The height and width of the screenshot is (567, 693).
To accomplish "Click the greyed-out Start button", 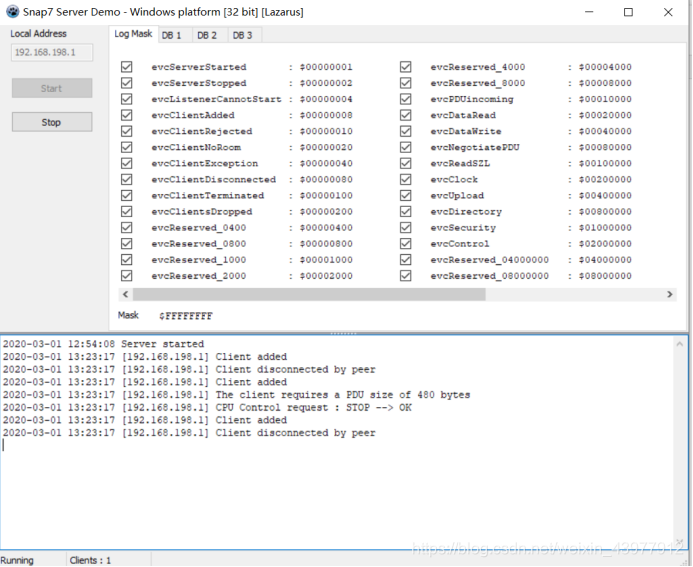I will click(x=52, y=88).
